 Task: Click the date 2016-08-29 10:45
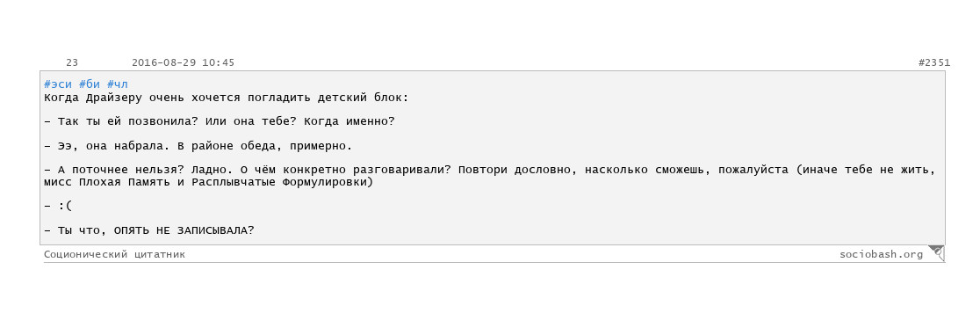pos(184,62)
